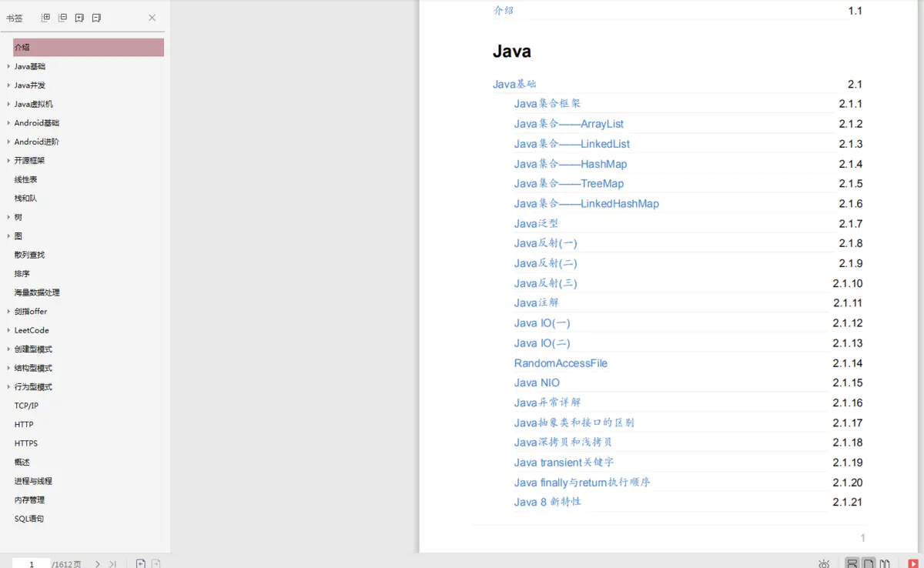Collapse all bookmarks in the panel
The width and height of the screenshot is (924, 568).
(62, 18)
